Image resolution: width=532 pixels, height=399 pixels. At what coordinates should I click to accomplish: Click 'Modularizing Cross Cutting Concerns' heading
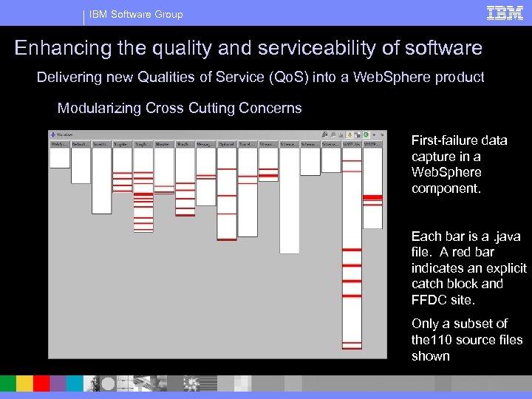click(x=180, y=108)
